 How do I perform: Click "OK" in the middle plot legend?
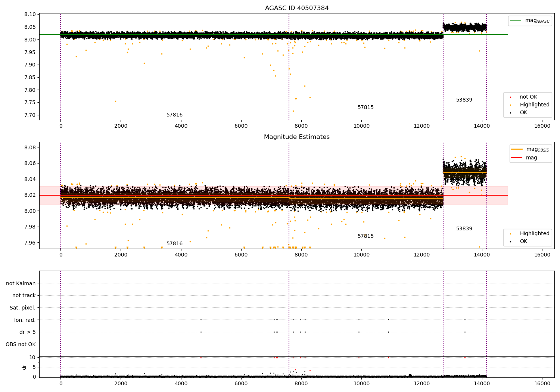coord(523,242)
